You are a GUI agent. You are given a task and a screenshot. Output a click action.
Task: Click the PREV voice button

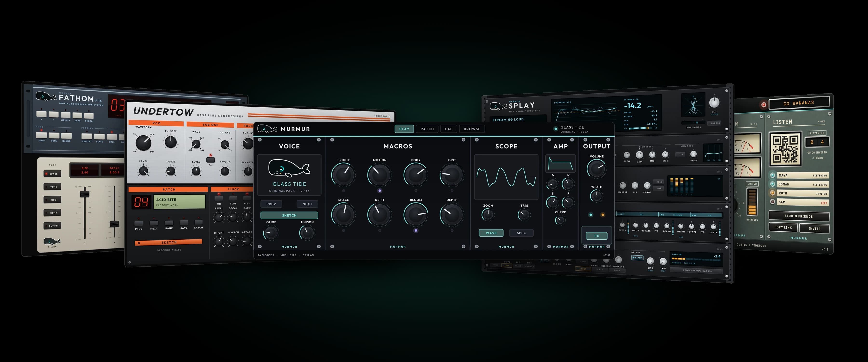click(x=271, y=204)
